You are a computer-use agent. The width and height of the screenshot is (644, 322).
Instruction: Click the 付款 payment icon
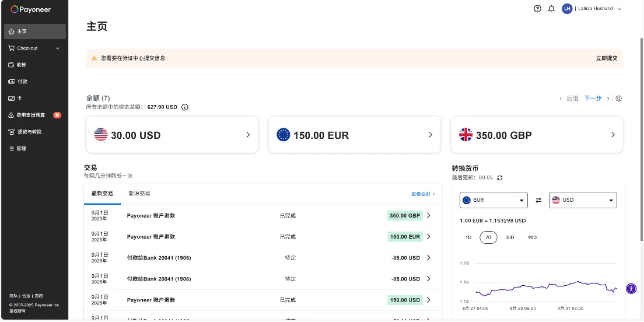pyautogui.click(x=12, y=82)
